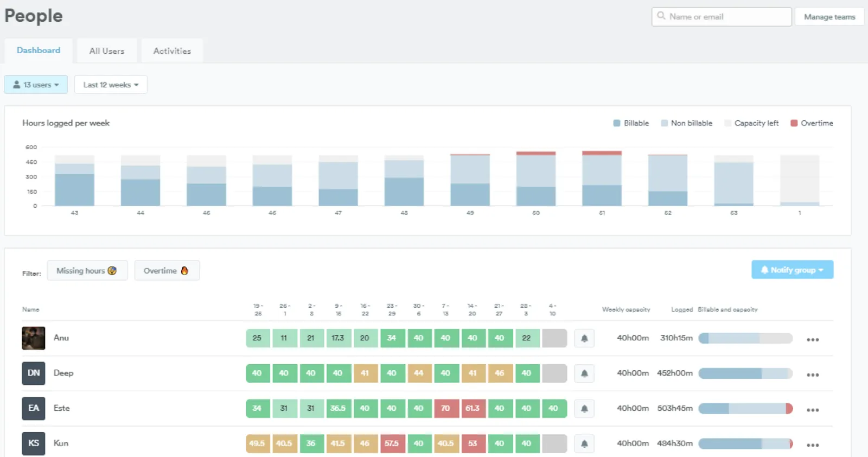Toggle the Billable legend item
Viewport: 868px width, 457px height.
pos(631,123)
